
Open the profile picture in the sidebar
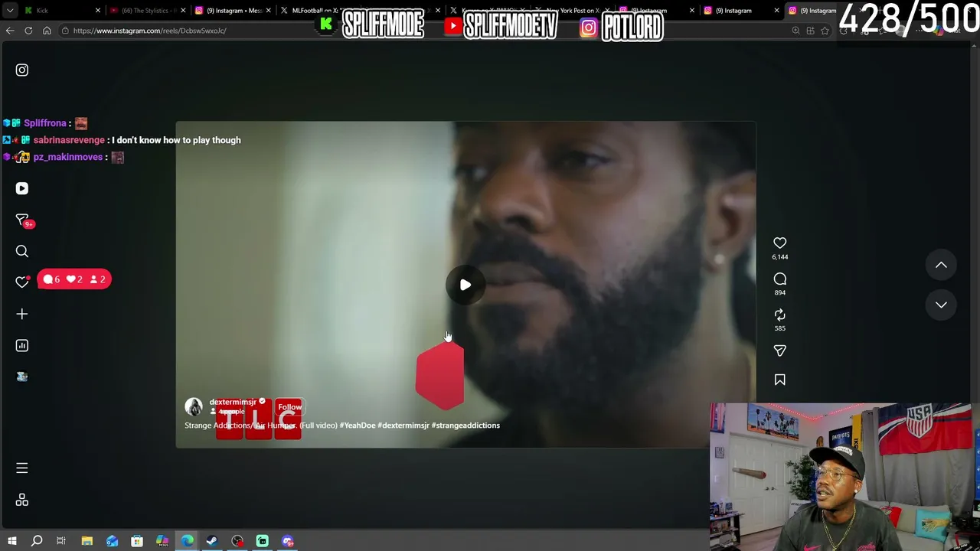(x=22, y=377)
